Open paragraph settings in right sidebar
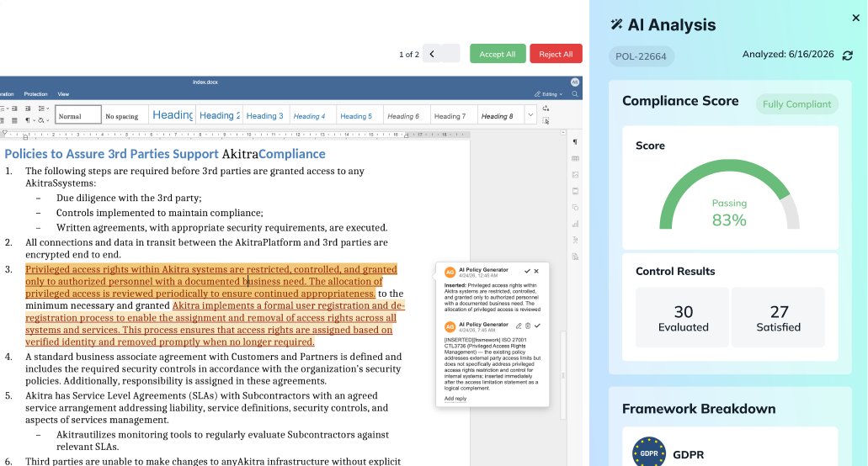Screen dimensions: 868x466 tap(575, 142)
